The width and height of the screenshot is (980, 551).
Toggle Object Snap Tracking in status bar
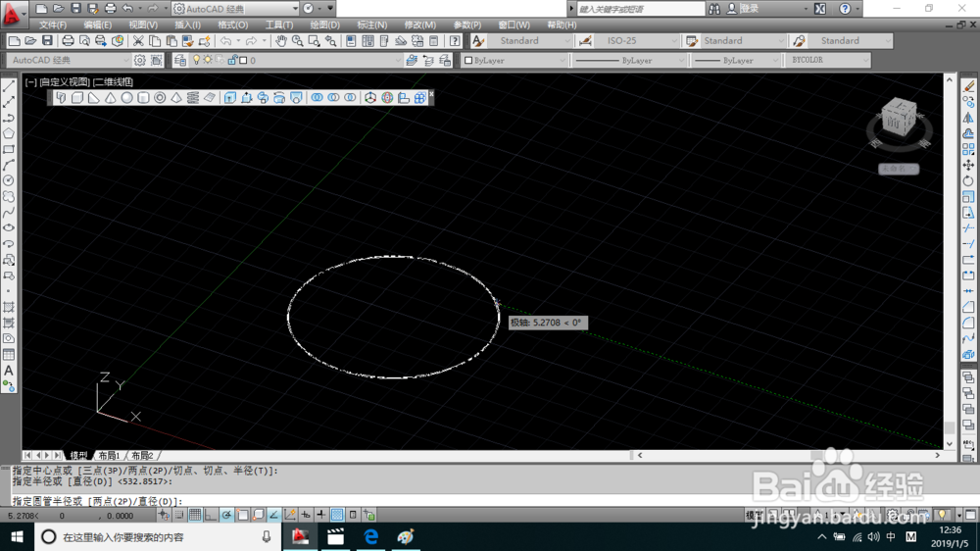click(273, 515)
